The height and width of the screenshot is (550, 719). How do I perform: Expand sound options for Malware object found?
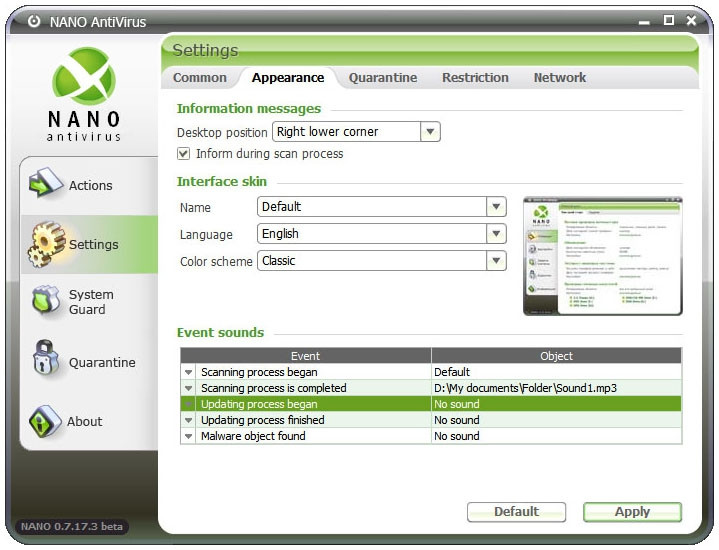[188, 436]
